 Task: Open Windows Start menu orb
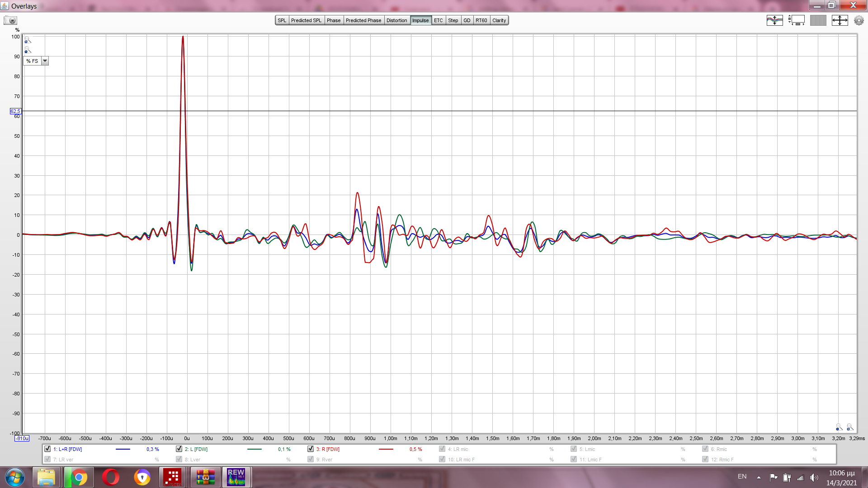(15, 477)
